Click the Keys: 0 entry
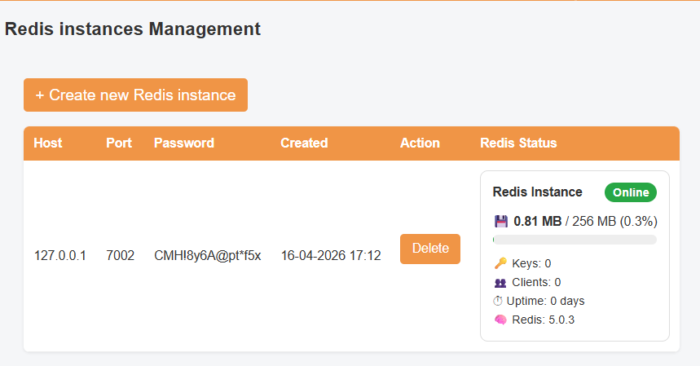700x366 pixels. click(x=531, y=263)
